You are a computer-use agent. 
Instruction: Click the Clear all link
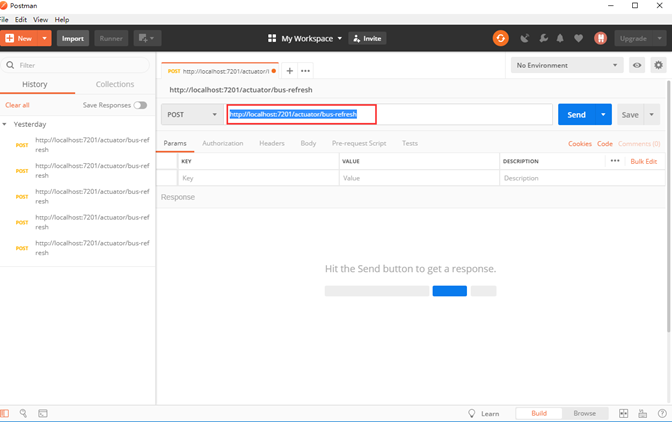tap(17, 105)
